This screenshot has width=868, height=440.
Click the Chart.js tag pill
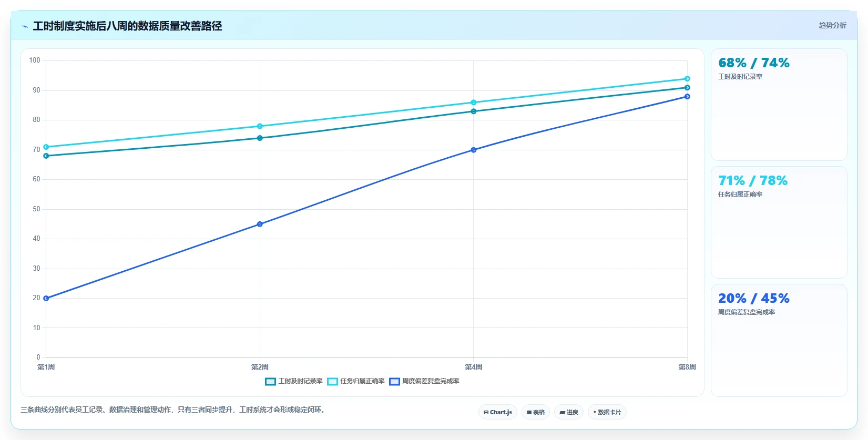point(498,412)
